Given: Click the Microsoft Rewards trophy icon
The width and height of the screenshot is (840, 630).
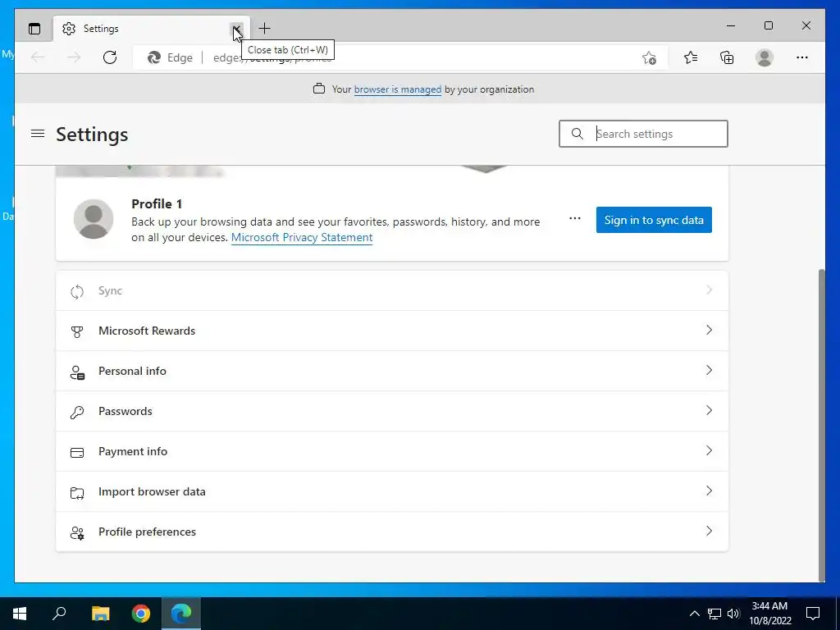Looking at the screenshot, I should pos(77,332).
